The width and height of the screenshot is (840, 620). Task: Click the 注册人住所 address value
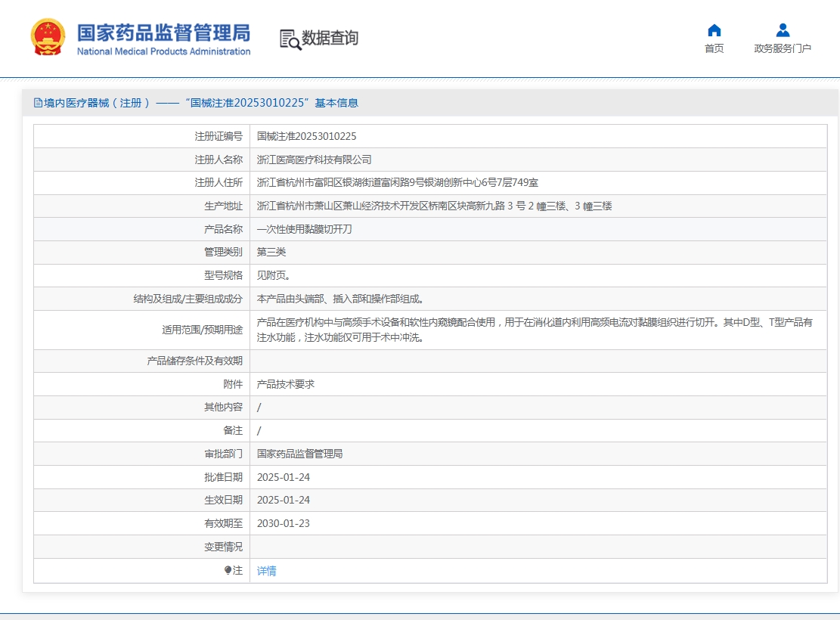[x=398, y=183]
